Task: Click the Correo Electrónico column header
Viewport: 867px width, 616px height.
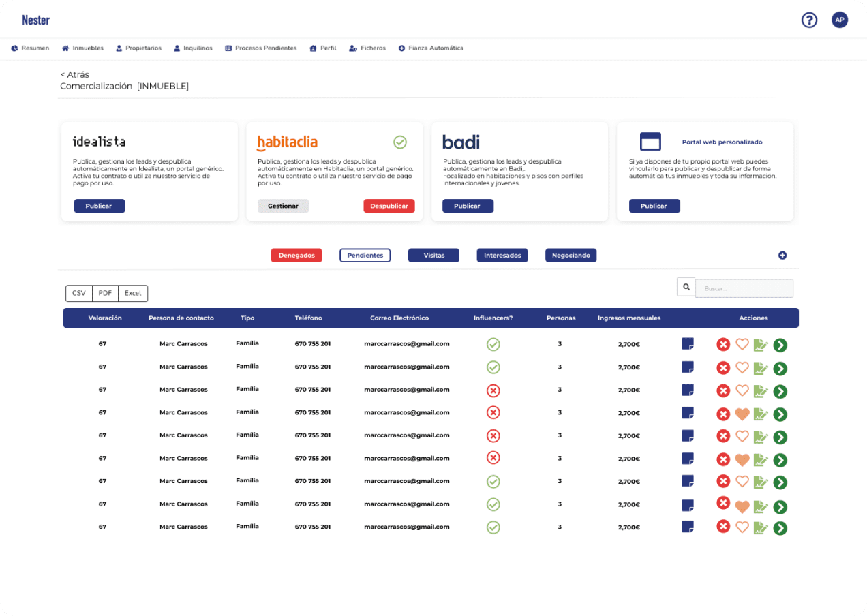Action: (399, 318)
